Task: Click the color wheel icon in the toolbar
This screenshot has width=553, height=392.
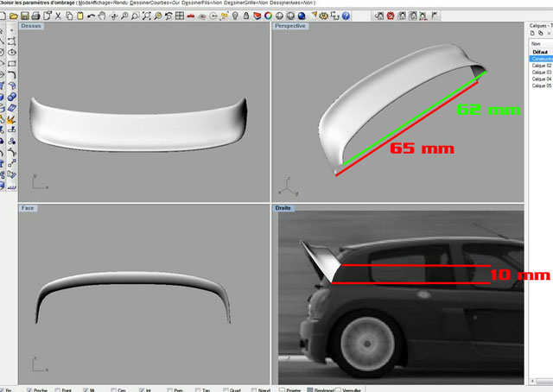Action: [269, 15]
